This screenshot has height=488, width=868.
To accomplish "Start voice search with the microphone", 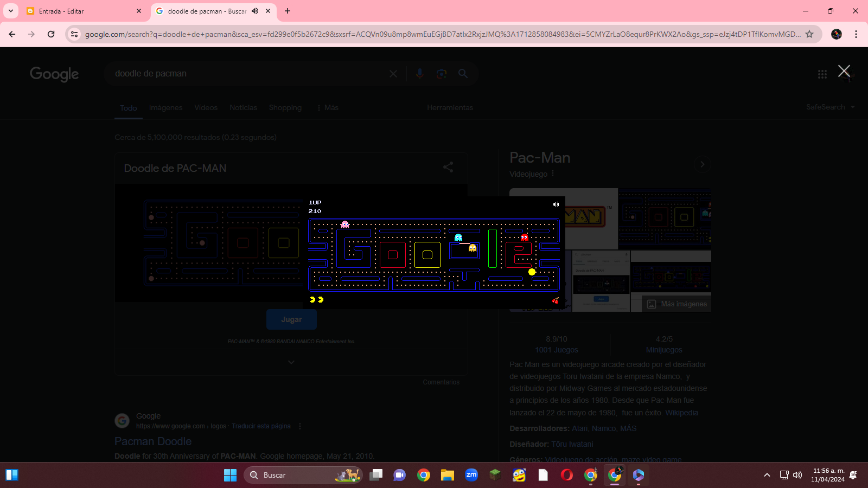I will pyautogui.click(x=419, y=74).
